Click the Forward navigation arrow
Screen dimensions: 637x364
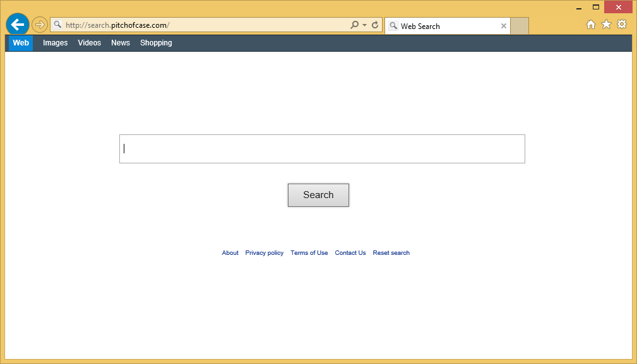point(40,25)
